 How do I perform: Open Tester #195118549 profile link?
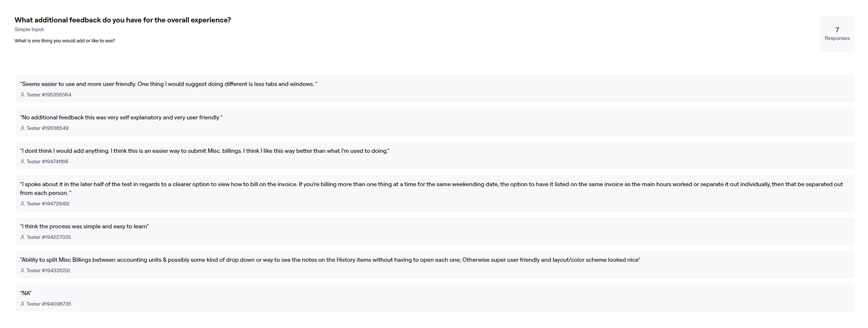(47, 129)
